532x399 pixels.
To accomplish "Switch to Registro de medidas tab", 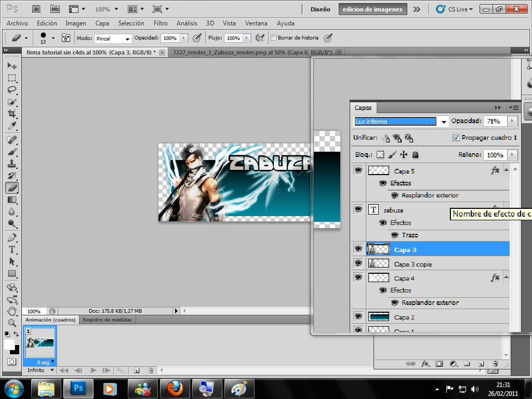I will (107, 320).
